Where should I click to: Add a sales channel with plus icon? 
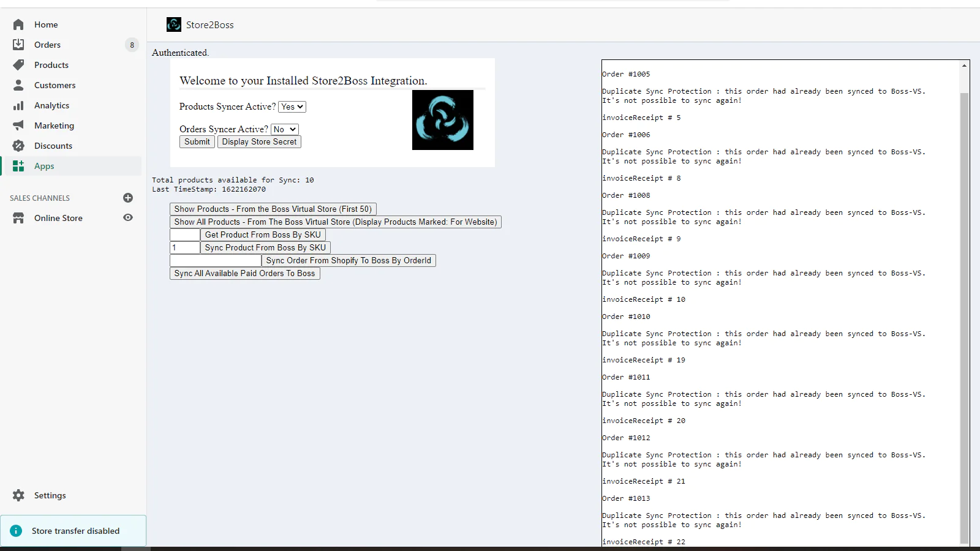tap(128, 198)
